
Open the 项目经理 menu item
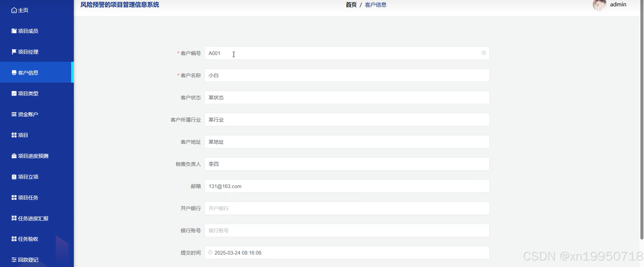click(37, 52)
